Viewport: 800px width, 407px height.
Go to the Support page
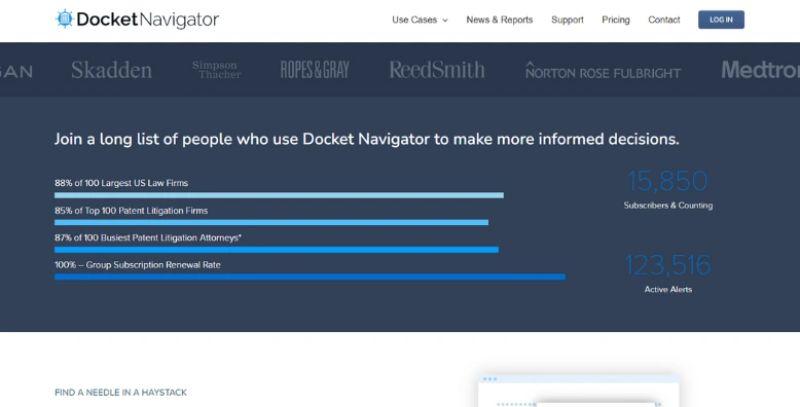coord(567,20)
